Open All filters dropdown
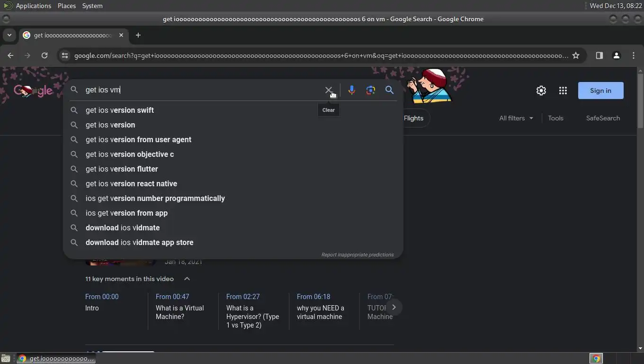The image size is (644, 364). (516, 118)
